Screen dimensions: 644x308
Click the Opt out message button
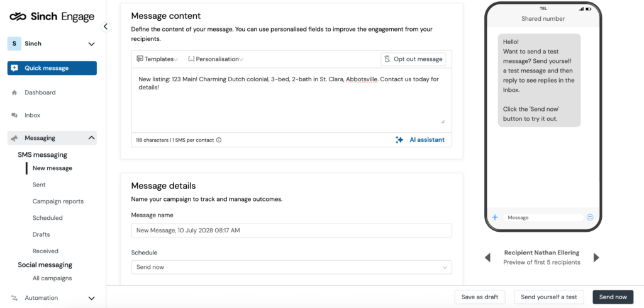click(x=413, y=59)
